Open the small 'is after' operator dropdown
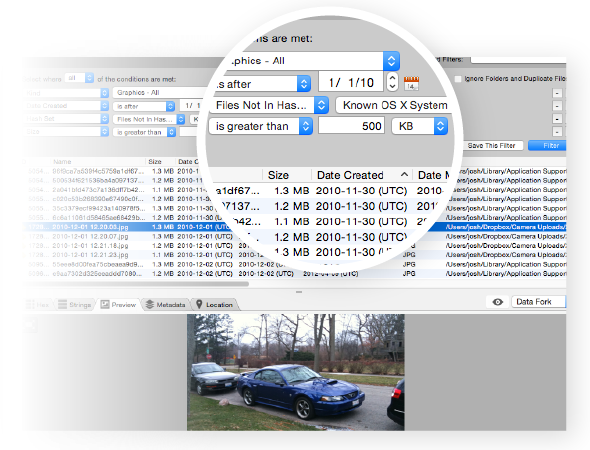590x450 pixels. click(x=144, y=106)
